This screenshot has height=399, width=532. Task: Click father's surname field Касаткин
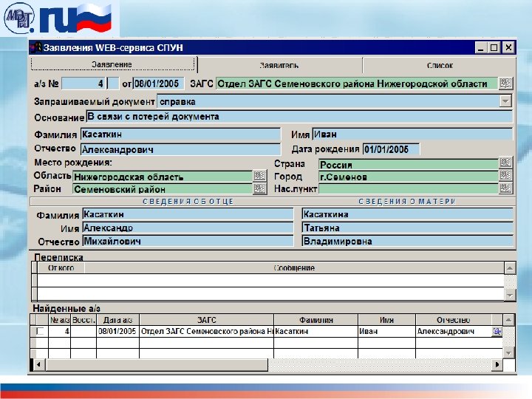(188, 214)
